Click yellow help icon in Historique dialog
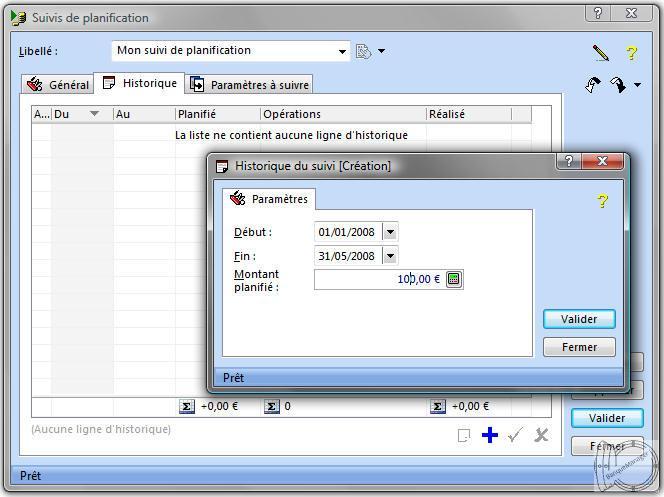Viewport: 664px width, 497px height. [602, 201]
